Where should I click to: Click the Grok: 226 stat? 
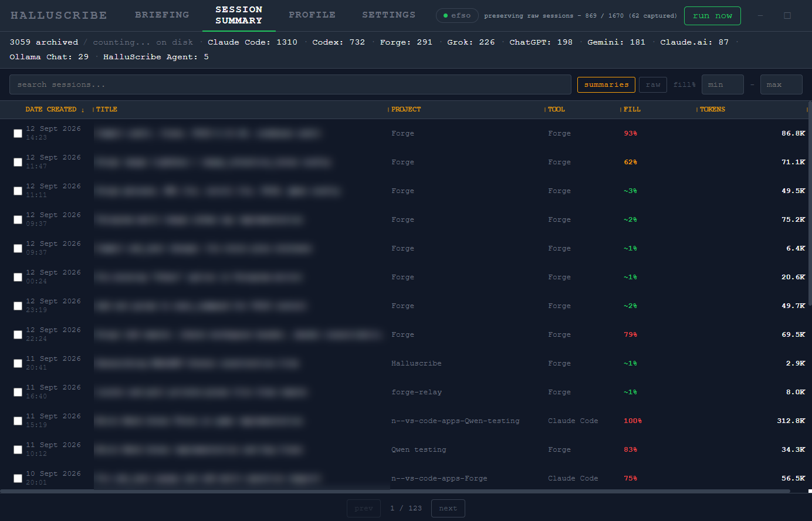(x=471, y=42)
